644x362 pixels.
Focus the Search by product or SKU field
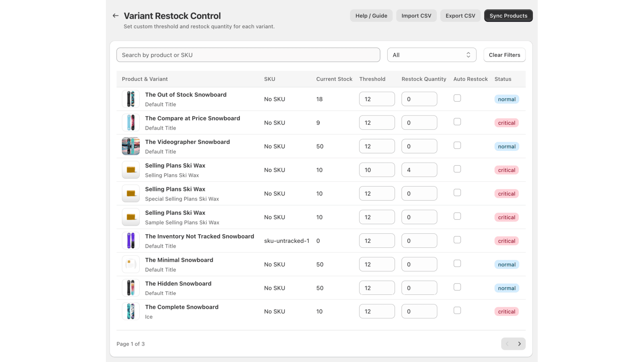click(248, 55)
